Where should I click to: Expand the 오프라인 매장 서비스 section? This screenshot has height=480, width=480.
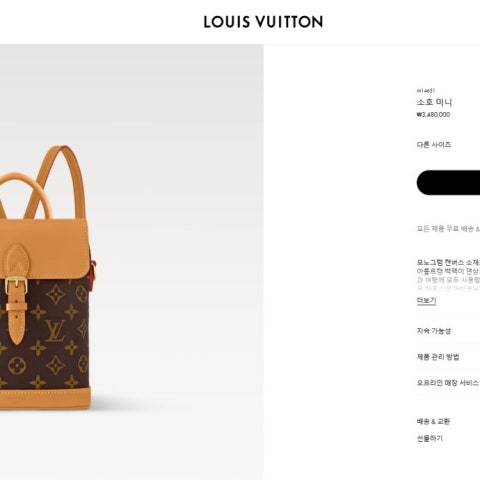pyautogui.click(x=448, y=383)
